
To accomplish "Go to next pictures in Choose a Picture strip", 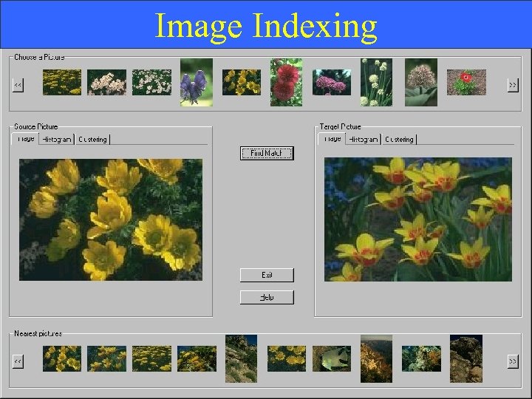I will click(513, 85).
